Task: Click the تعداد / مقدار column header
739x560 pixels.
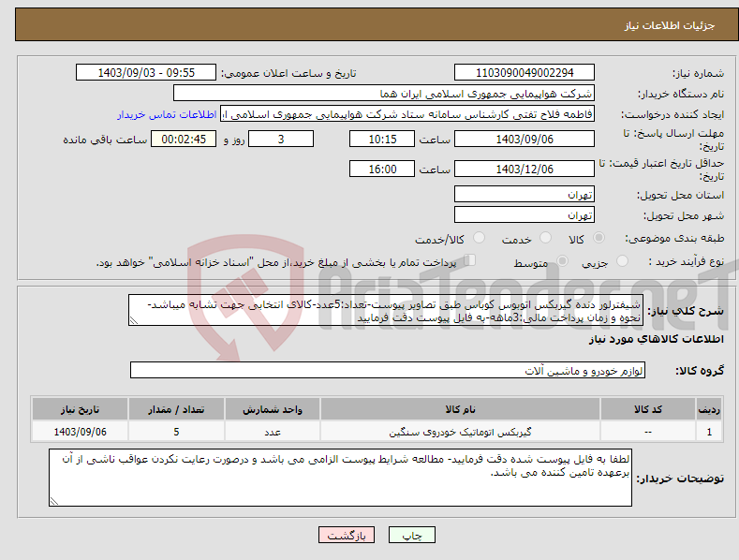Action: (176, 409)
